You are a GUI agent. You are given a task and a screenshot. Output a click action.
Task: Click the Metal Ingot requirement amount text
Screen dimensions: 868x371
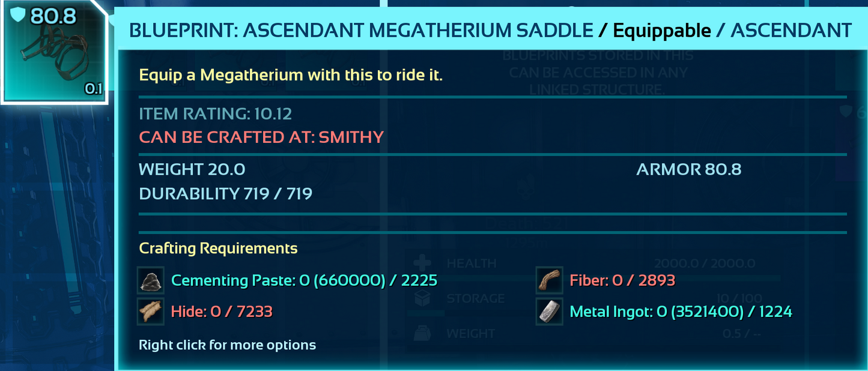point(681,312)
